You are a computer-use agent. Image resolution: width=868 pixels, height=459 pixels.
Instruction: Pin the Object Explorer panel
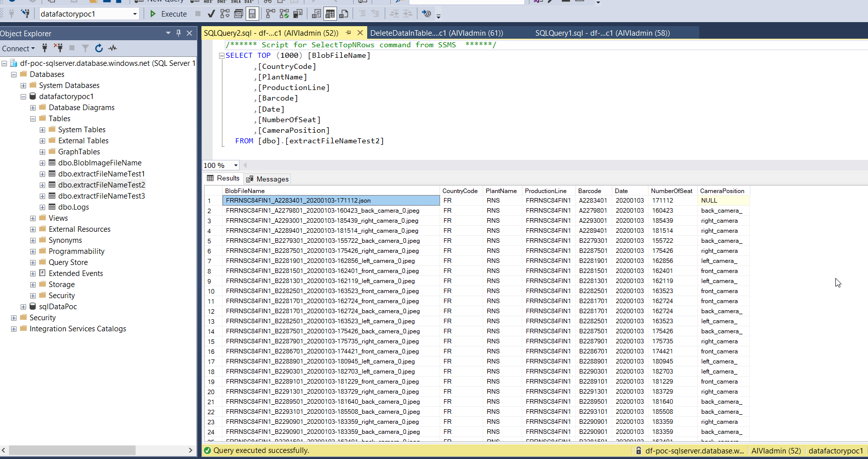click(178, 33)
